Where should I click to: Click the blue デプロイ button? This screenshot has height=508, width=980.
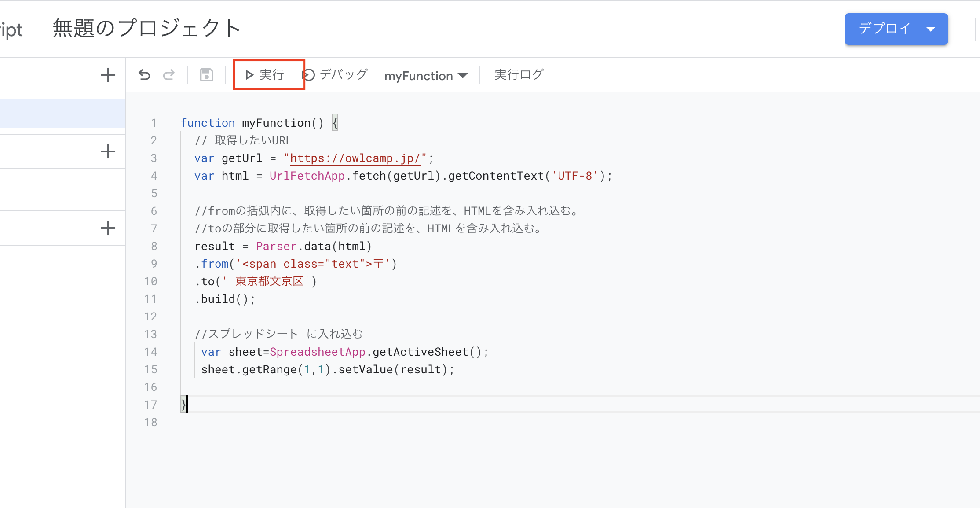(x=884, y=29)
